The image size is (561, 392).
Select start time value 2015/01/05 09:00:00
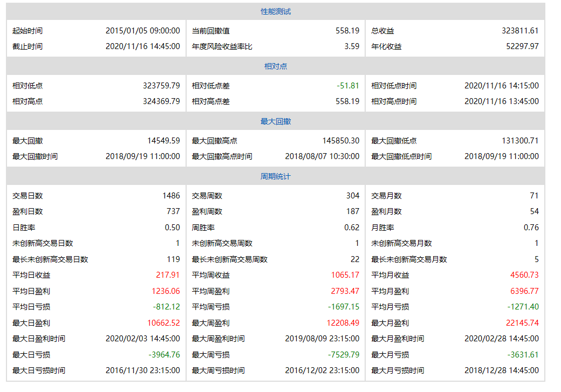point(143,31)
